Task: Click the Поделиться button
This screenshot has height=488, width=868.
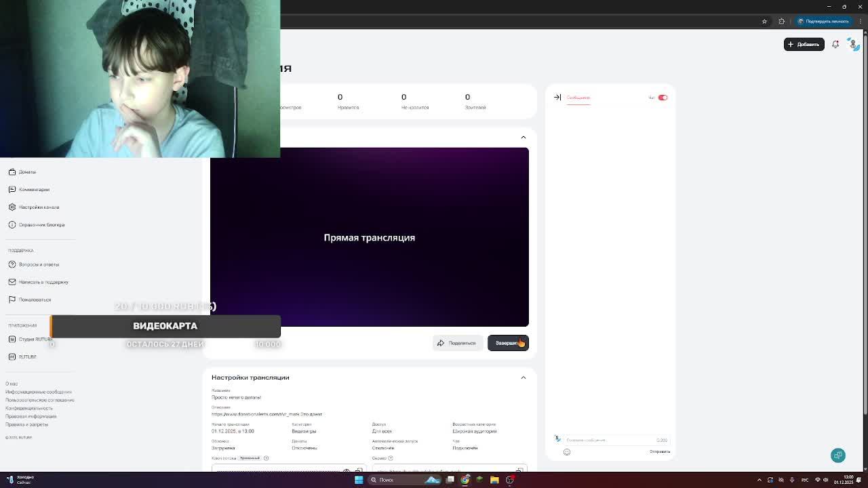Action: tap(457, 343)
